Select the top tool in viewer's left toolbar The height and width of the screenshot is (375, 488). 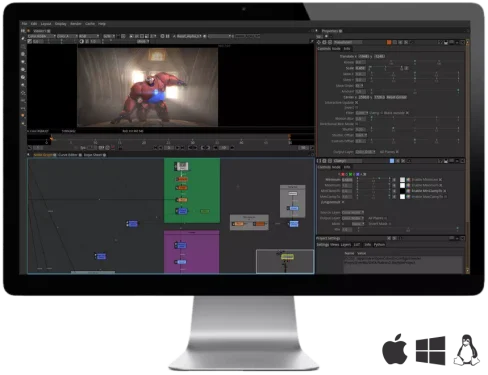coord(23,38)
